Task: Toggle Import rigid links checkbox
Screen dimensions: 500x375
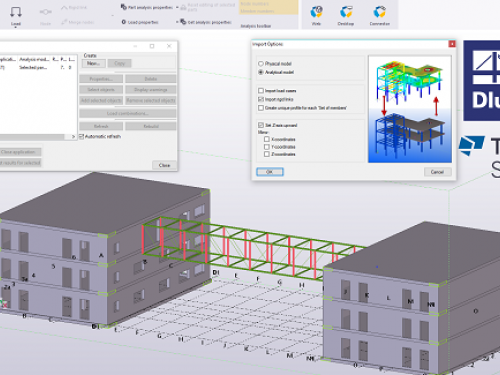Action: click(261, 99)
